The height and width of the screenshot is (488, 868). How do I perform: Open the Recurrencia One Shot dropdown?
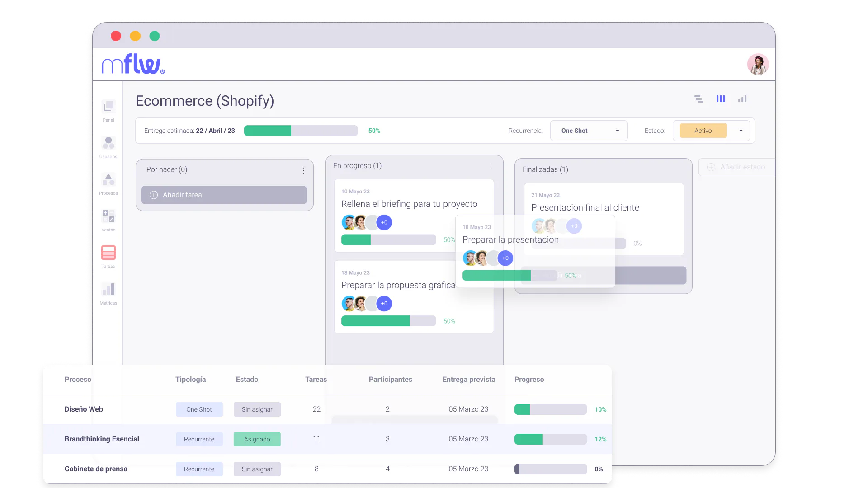pos(589,131)
